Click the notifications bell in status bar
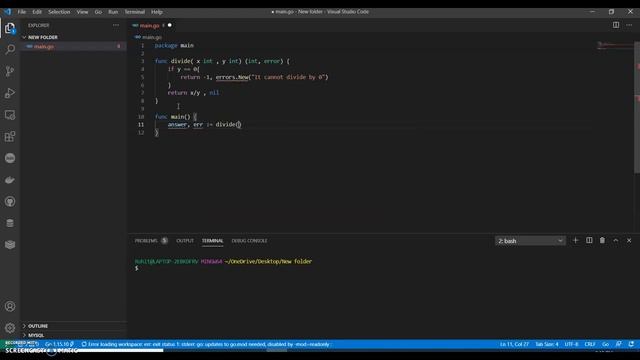The width and height of the screenshot is (640, 360). pyautogui.click(x=631, y=344)
